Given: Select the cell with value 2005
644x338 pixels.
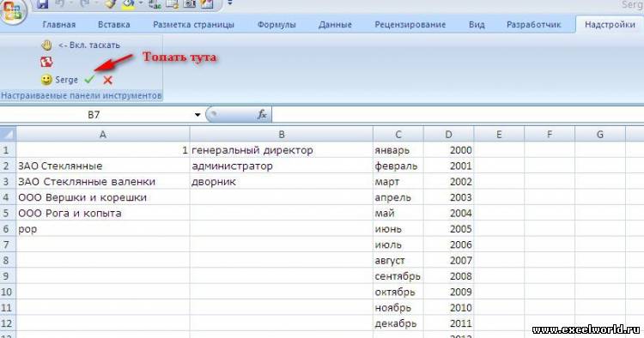Looking at the screenshot, I should (x=448, y=229).
